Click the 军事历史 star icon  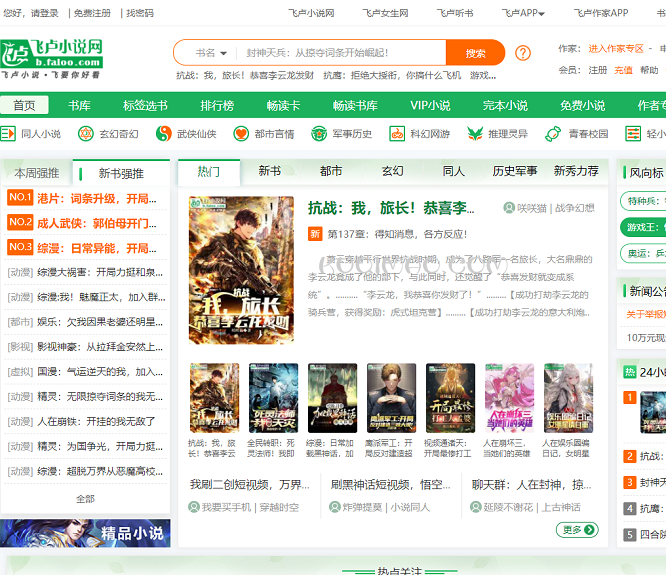pyautogui.click(x=319, y=134)
